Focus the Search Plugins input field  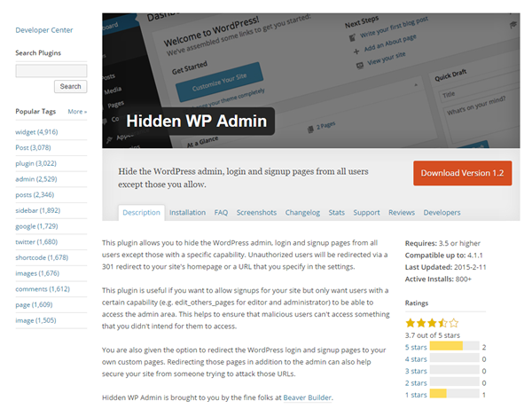(51, 71)
